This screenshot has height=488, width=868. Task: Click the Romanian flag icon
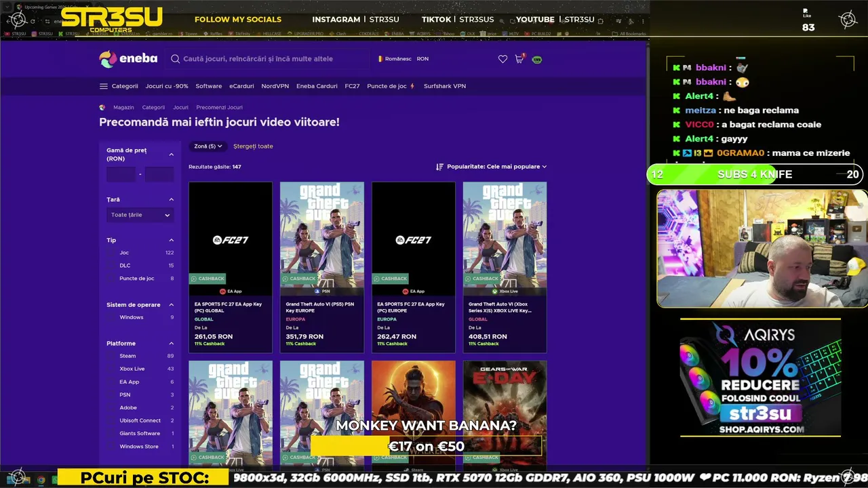380,59
